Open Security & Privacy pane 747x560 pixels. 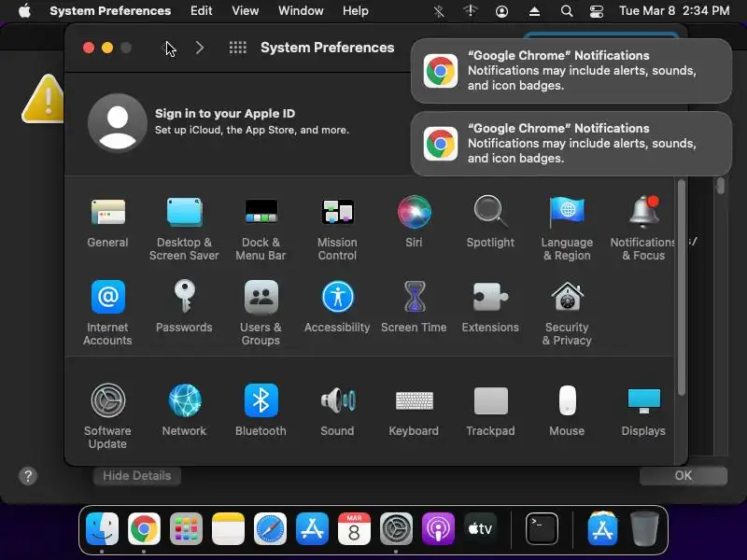[567, 314]
